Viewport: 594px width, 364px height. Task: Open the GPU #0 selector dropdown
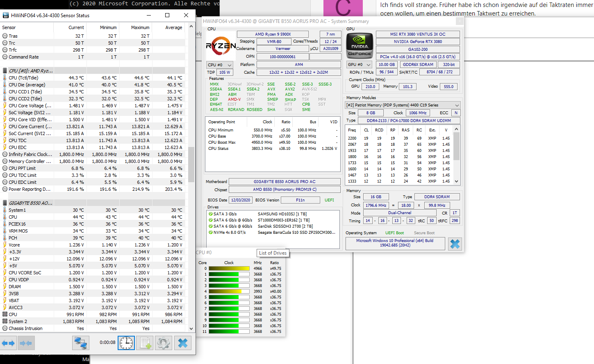pos(359,65)
